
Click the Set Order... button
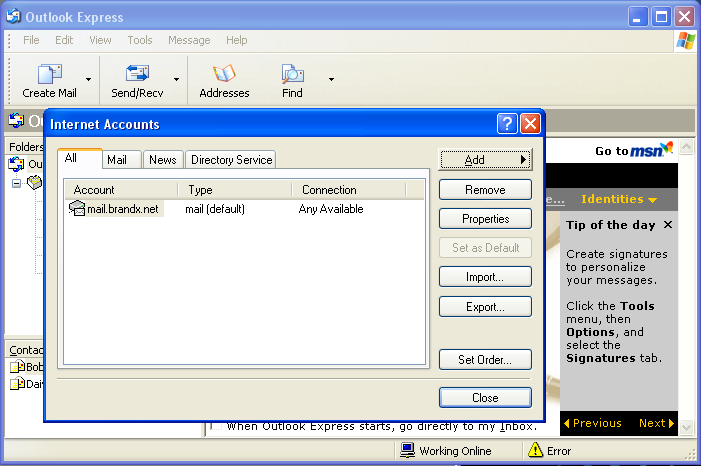[x=486, y=360]
